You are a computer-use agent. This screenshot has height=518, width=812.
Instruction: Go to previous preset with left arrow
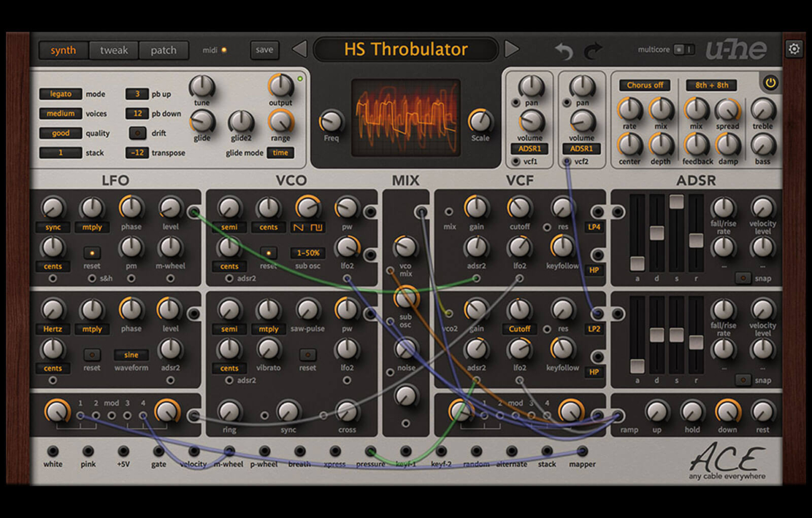click(x=300, y=49)
